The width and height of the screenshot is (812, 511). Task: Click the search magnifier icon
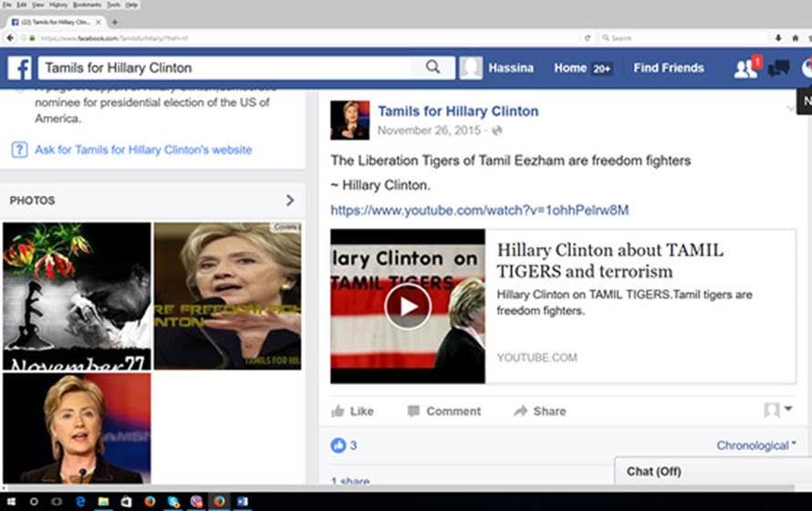click(432, 67)
